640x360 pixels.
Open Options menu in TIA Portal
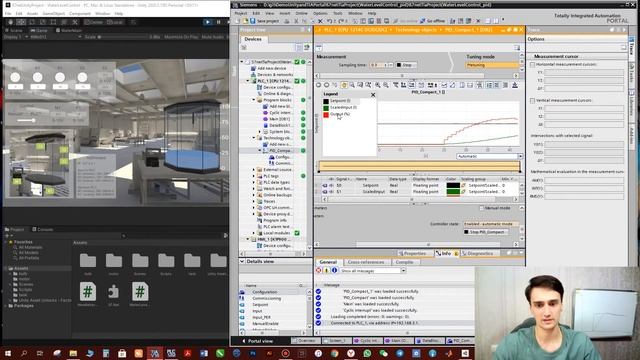pos(320,13)
